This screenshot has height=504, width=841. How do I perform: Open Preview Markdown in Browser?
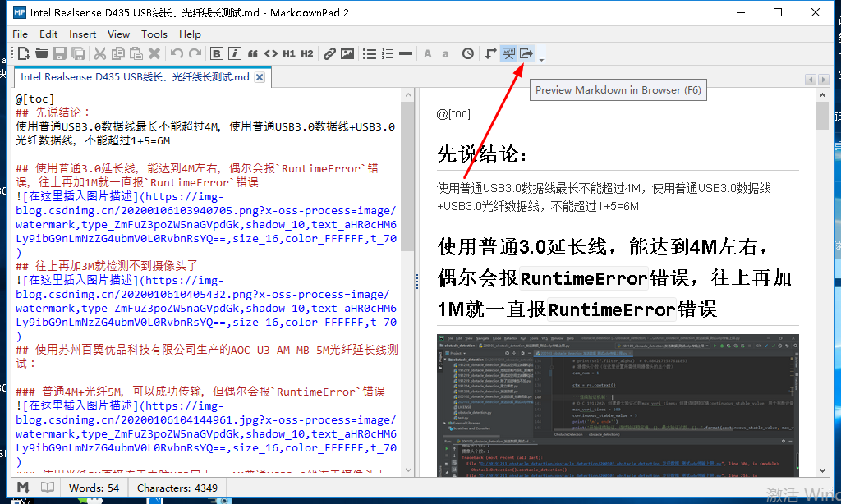click(508, 53)
